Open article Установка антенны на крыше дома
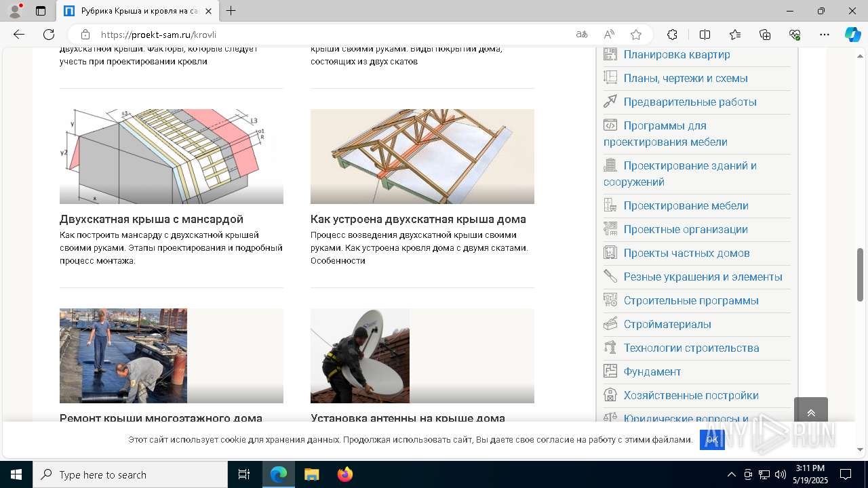The width and height of the screenshot is (868, 488). [408, 418]
